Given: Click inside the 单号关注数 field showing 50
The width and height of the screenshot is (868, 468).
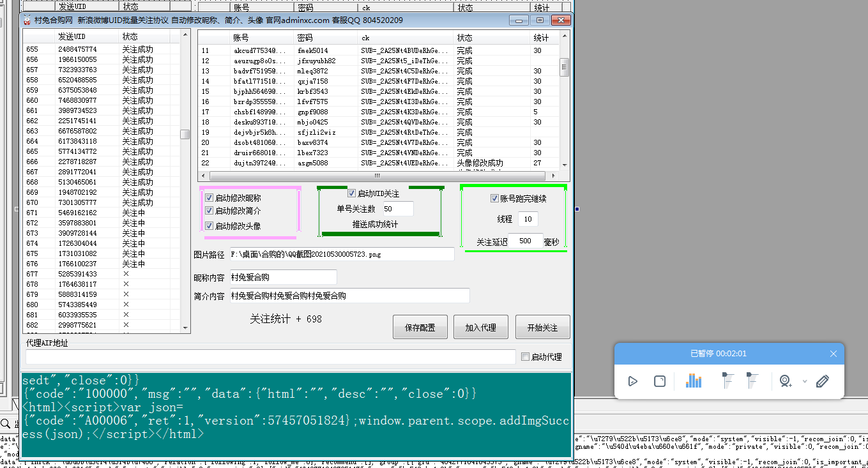Looking at the screenshot, I should pyautogui.click(x=398, y=208).
